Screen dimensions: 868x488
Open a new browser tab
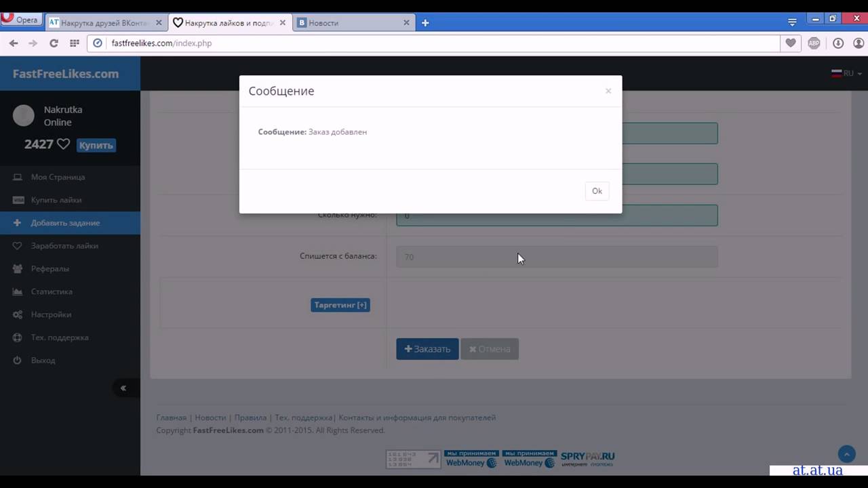coord(425,22)
